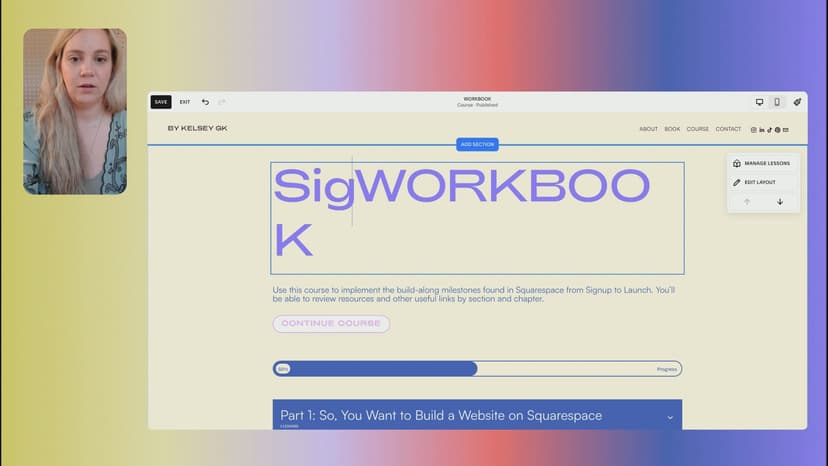Click the undo arrow icon
This screenshot has width=828, height=466.
pyautogui.click(x=205, y=102)
